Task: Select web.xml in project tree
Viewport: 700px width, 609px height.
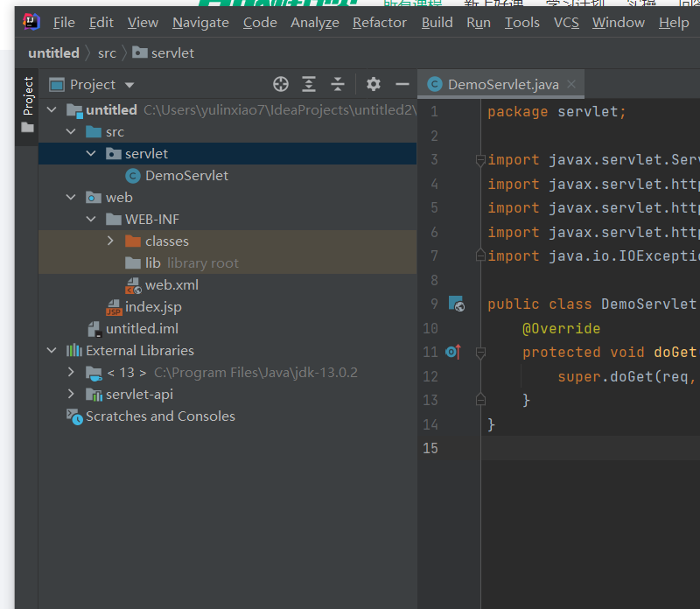Action: (171, 285)
